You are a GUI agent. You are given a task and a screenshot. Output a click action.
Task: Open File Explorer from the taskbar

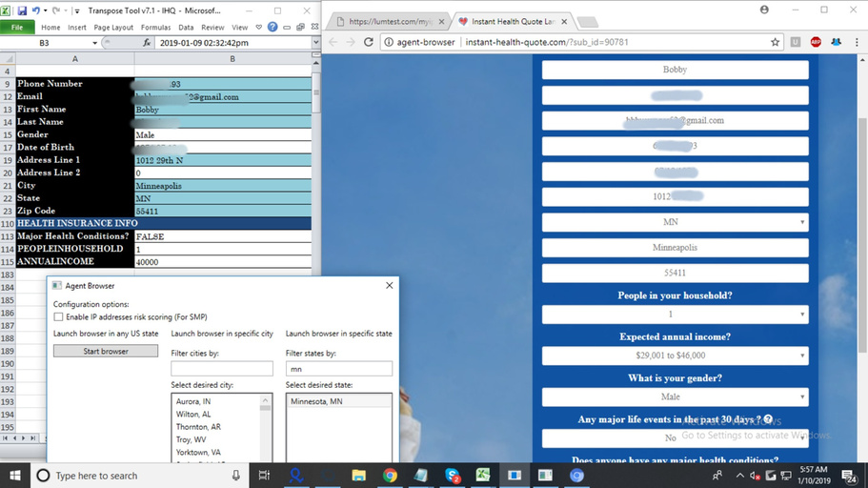pyautogui.click(x=359, y=475)
